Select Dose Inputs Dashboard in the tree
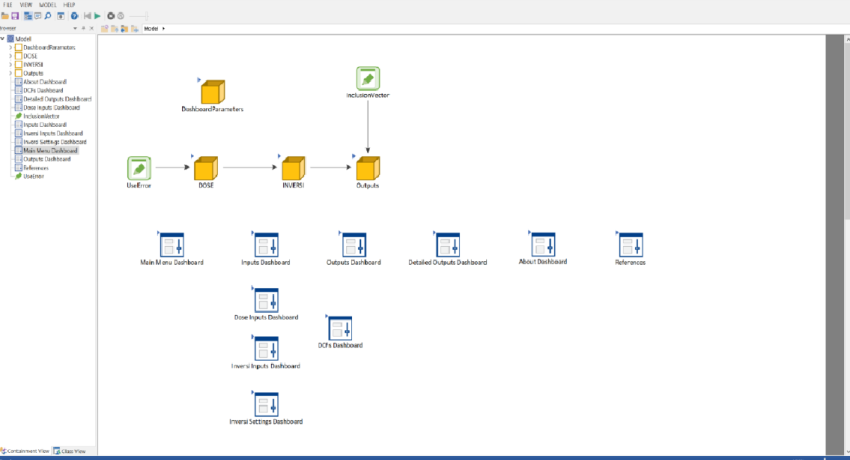The width and height of the screenshot is (850, 460). tap(51, 107)
